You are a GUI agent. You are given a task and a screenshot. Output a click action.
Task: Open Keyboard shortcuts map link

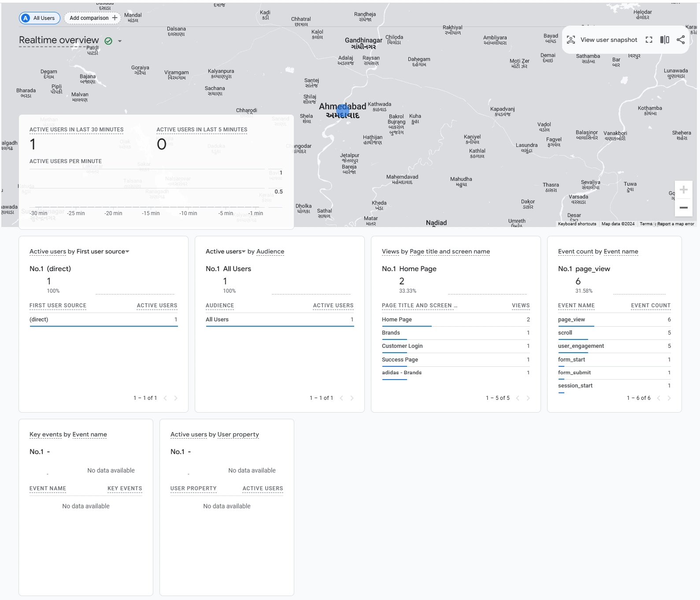pyautogui.click(x=577, y=224)
